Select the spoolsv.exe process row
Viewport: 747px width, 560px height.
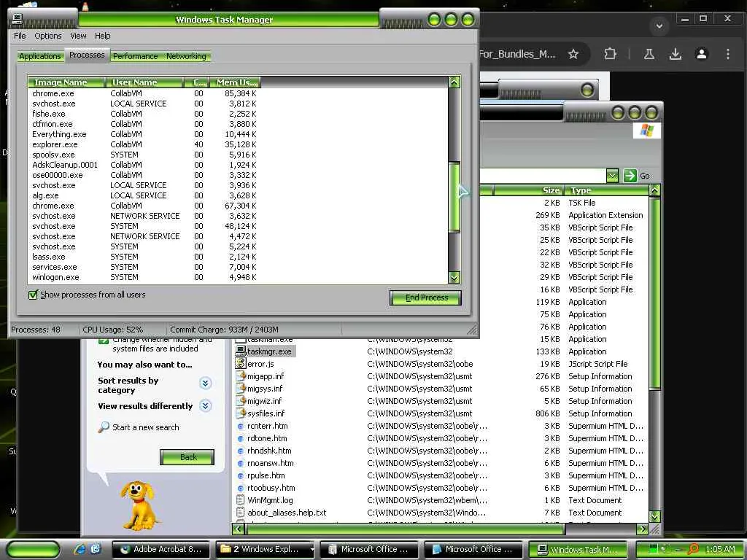pos(144,155)
